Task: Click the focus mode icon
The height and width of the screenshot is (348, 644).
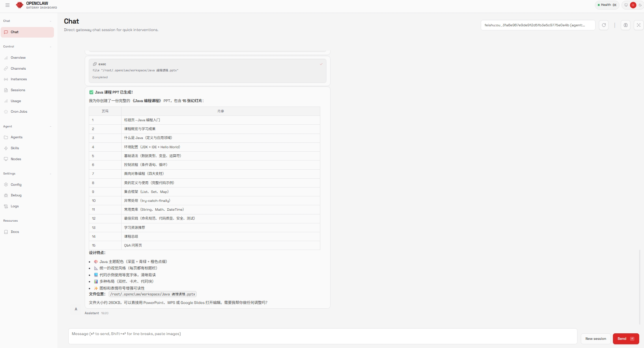Action: click(639, 25)
